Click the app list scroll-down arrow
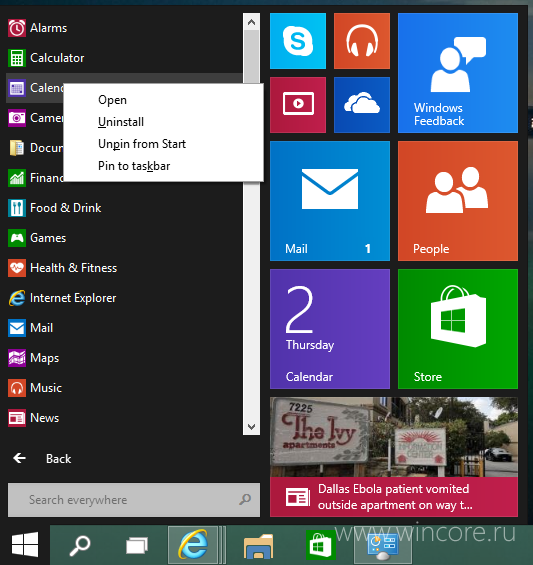The width and height of the screenshot is (533, 565). pyautogui.click(x=252, y=427)
